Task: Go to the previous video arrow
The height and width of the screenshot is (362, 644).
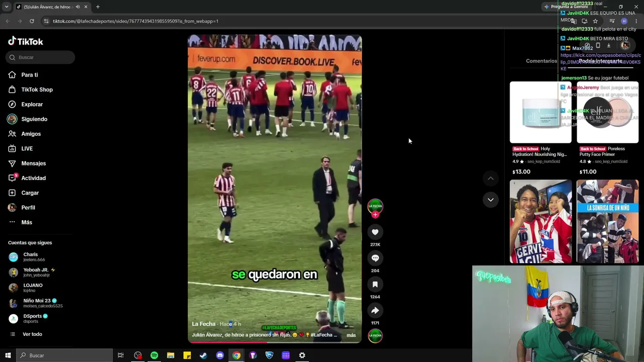Action: 491,178
